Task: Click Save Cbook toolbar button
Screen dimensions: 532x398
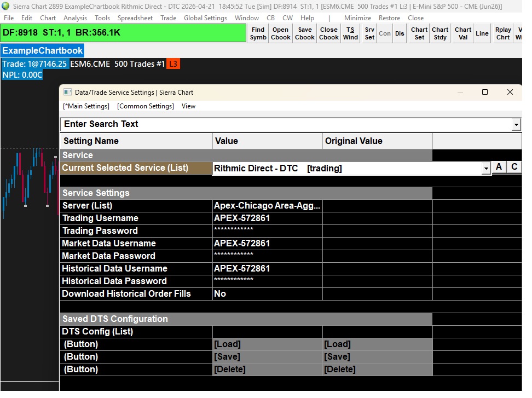Action: pyautogui.click(x=305, y=33)
